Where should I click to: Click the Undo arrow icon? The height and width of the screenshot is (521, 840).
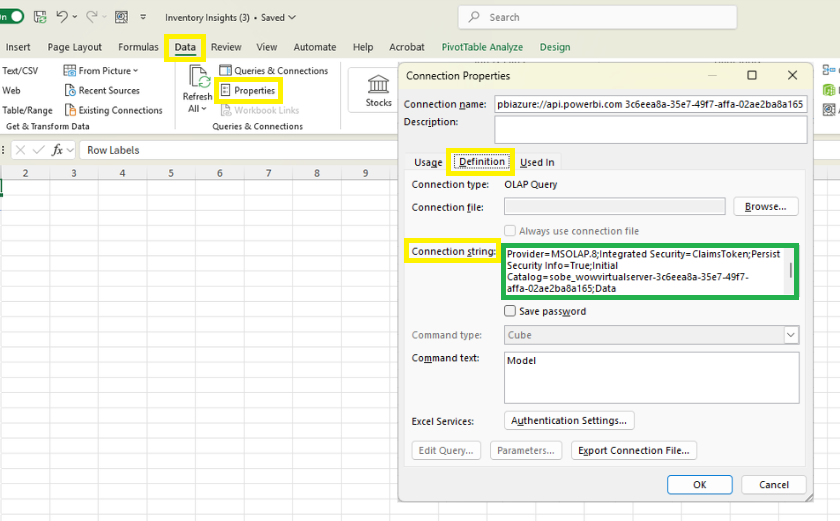(x=62, y=17)
